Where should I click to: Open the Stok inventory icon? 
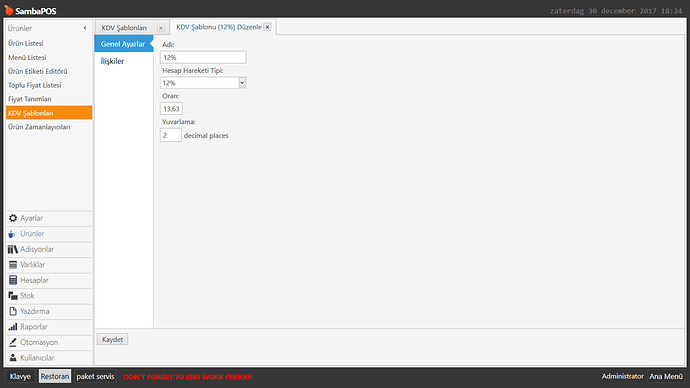[13, 296]
